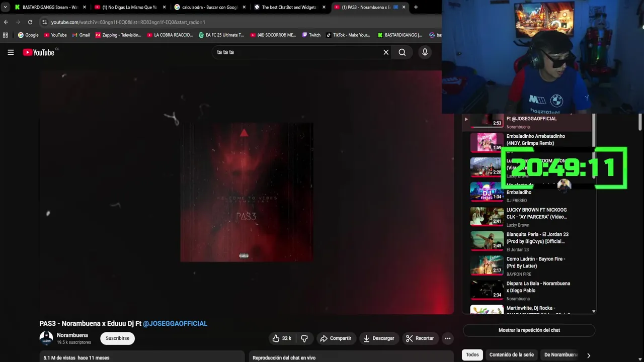Select De Norambuena filter chip
Screen dimensions: 644x362
[561, 355]
